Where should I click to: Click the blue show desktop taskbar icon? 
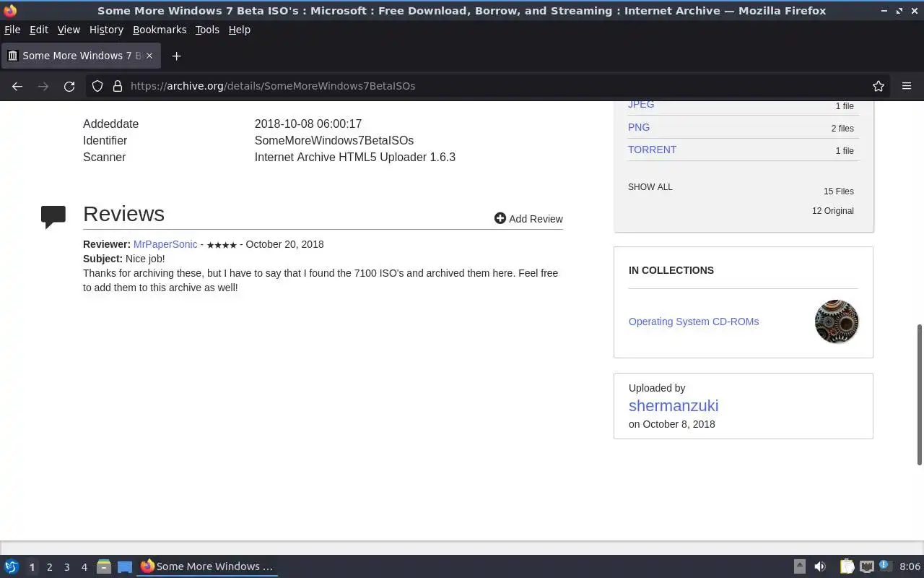tap(125, 566)
